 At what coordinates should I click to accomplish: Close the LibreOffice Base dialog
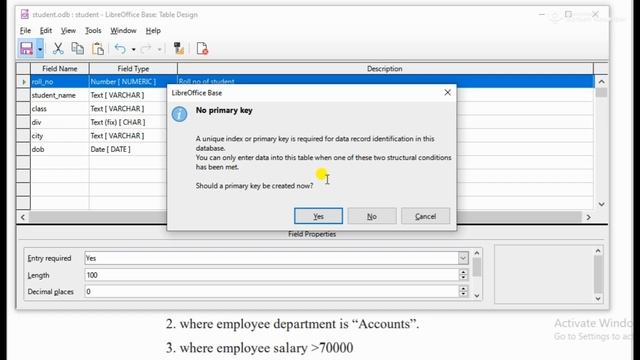pos(447,93)
